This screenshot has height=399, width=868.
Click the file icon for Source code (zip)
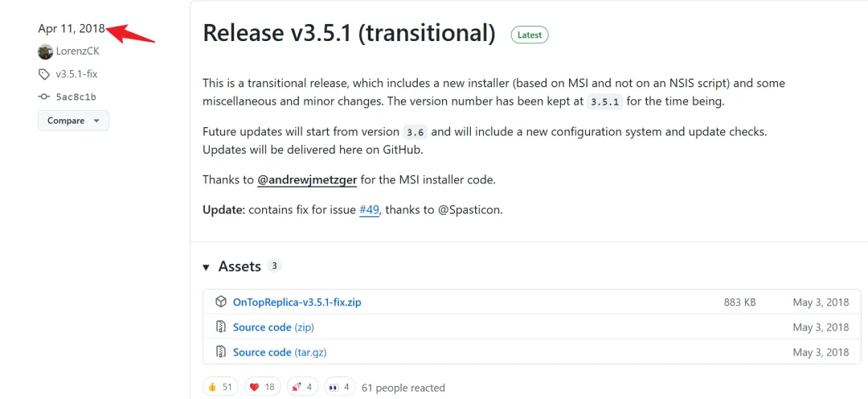pos(221,327)
